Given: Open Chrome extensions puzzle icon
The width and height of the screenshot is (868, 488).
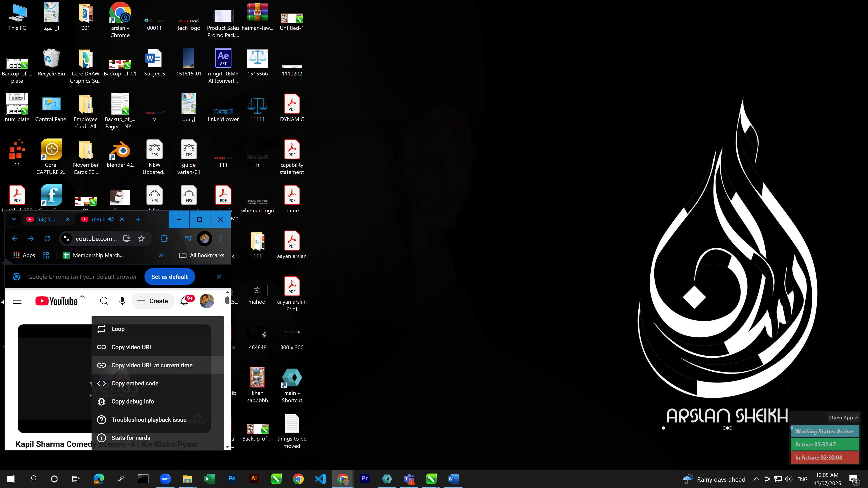Looking at the screenshot, I should point(164,238).
